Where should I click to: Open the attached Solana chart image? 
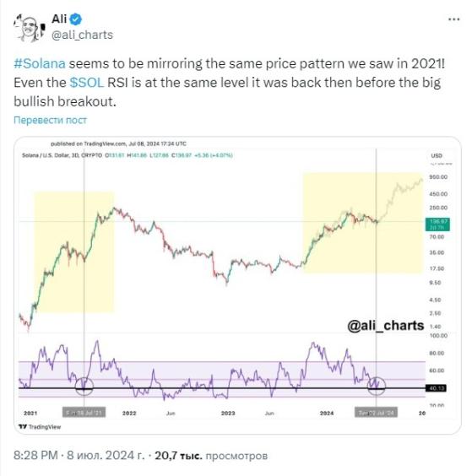point(237,285)
